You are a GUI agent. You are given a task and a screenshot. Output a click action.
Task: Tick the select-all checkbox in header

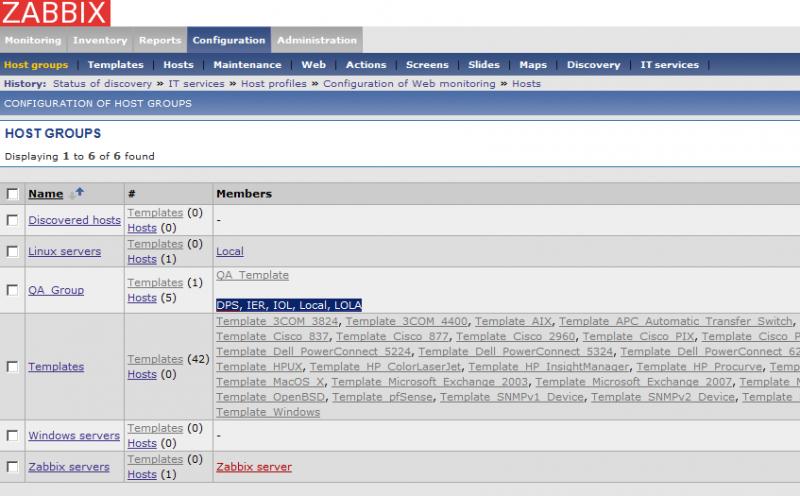[x=12, y=194]
